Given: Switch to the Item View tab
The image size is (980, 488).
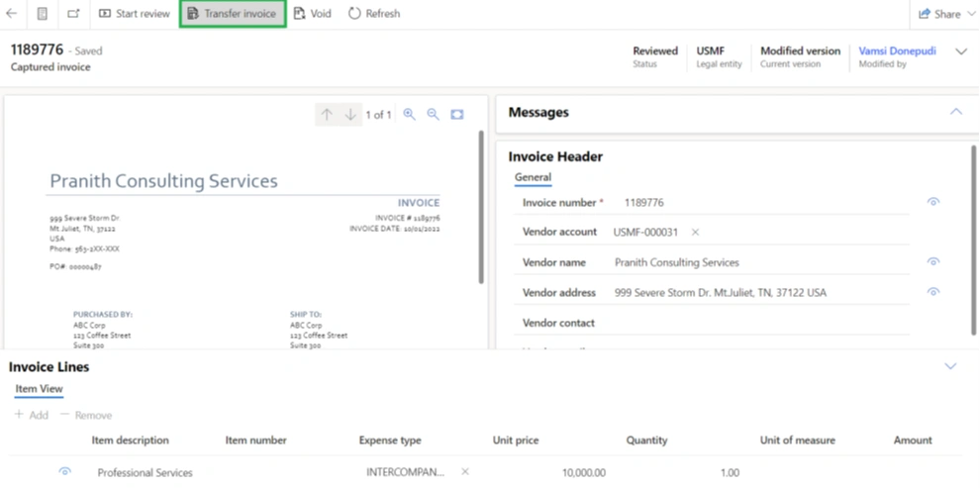Looking at the screenshot, I should pos(39,389).
